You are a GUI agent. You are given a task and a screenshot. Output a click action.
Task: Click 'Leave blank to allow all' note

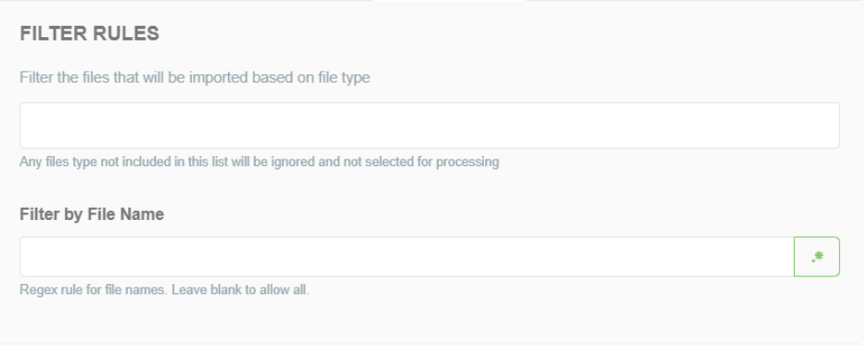click(x=240, y=290)
